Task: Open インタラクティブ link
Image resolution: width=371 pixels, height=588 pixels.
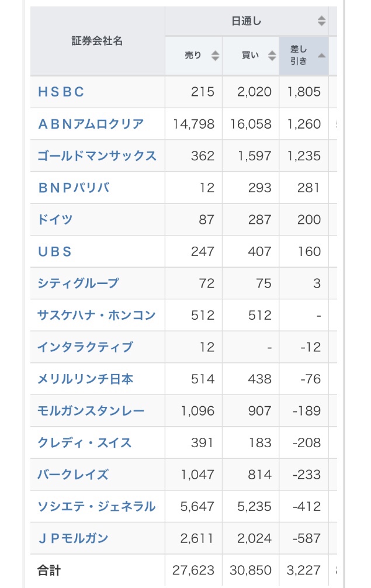Action: (x=85, y=347)
